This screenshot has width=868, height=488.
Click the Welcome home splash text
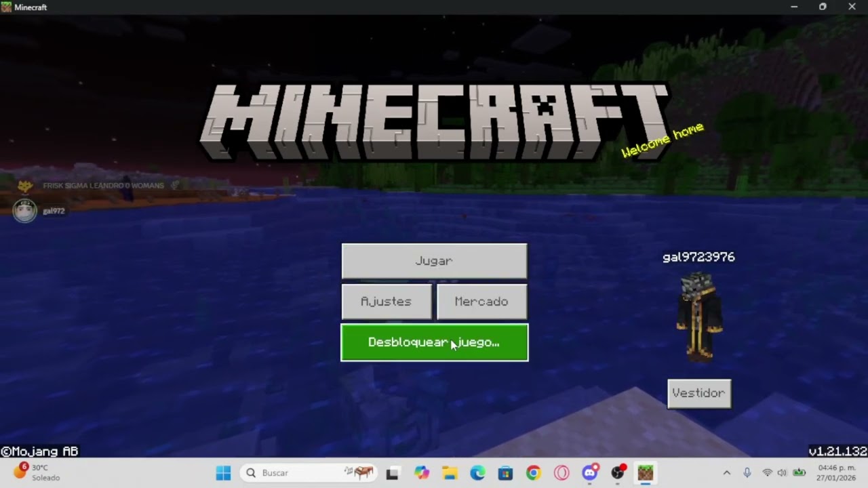[x=663, y=140]
